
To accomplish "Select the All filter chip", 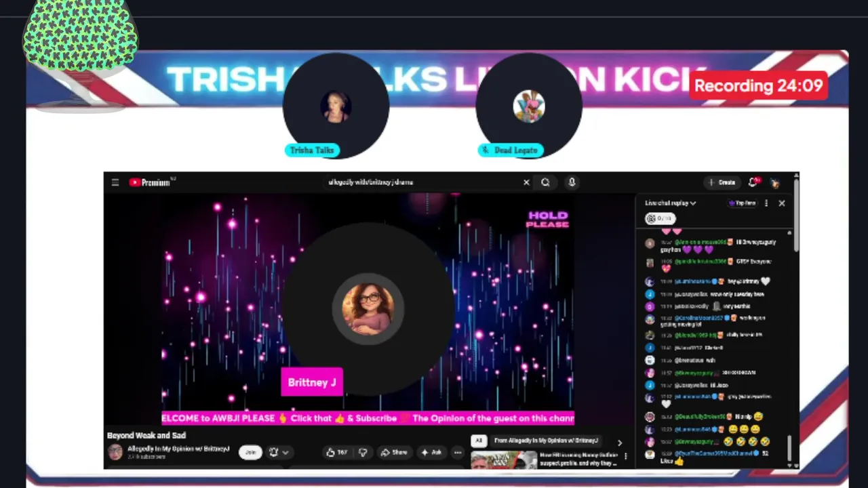I will pyautogui.click(x=478, y=441).
